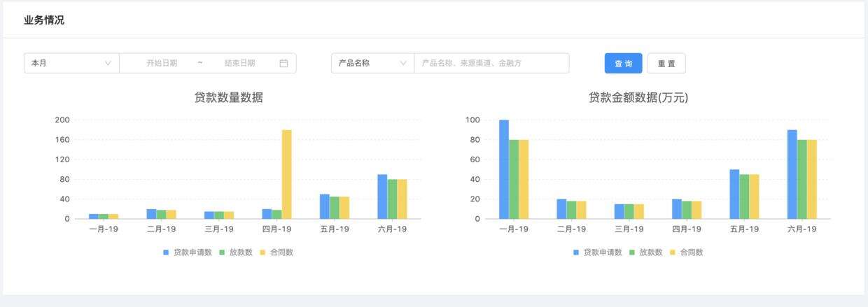The width and height of the screenshot is (868, 307).
Task: Click the 业务情况 section heading
Action: pos(44,20)
